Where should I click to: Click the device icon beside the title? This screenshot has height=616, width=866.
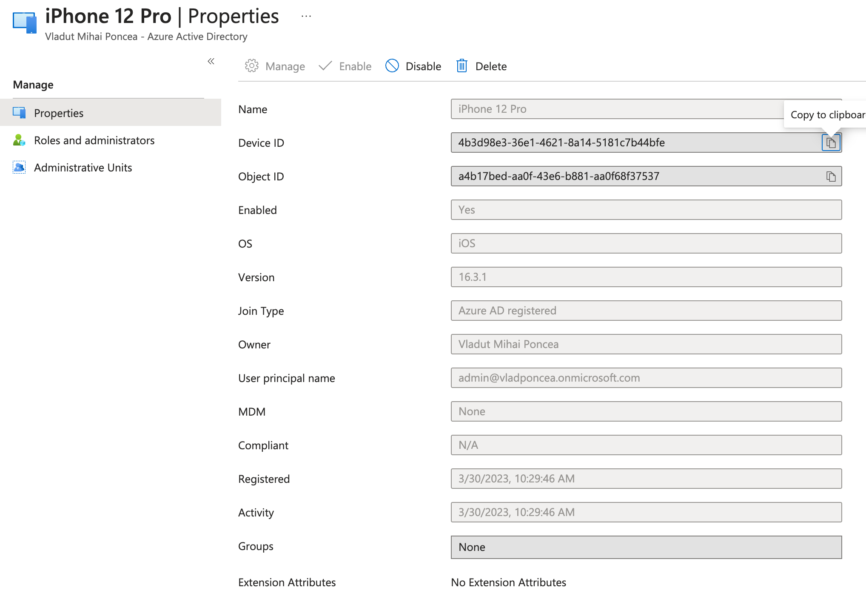(x=25, y=22)
